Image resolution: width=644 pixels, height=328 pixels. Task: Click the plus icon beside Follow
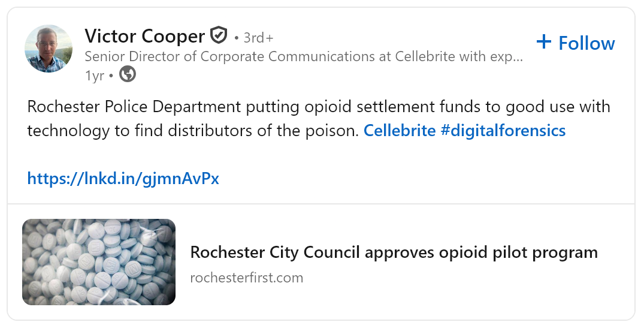tap(544, 42)
